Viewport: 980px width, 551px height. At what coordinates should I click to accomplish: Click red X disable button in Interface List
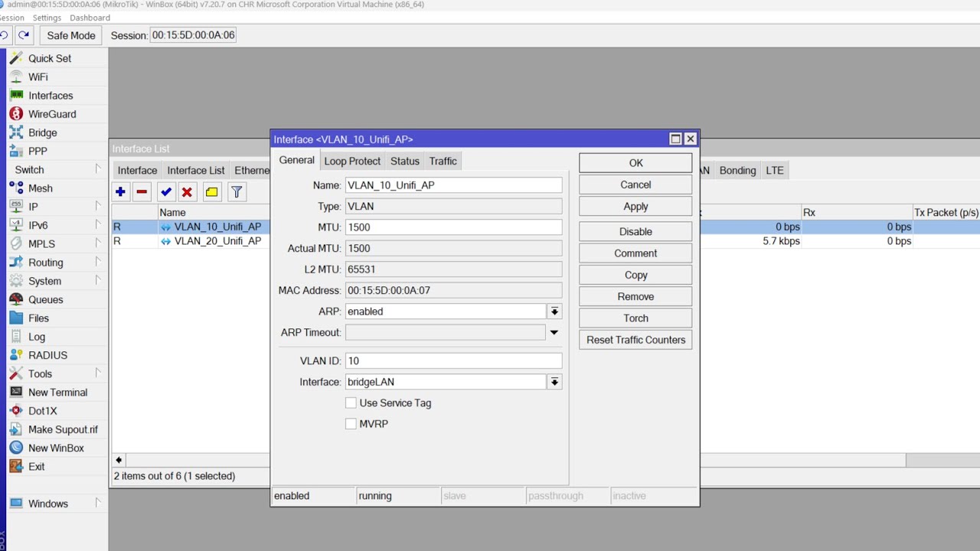click(x=187, y=192)
